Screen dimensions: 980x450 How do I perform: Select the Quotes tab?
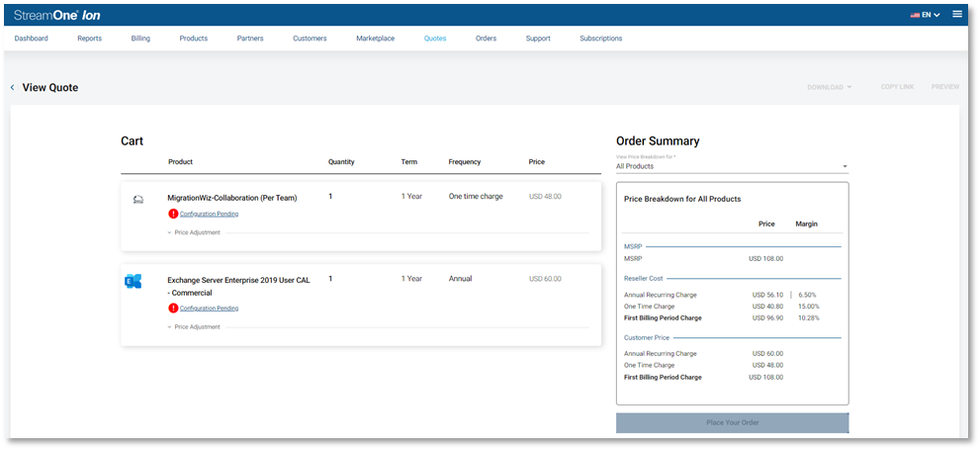435,39
